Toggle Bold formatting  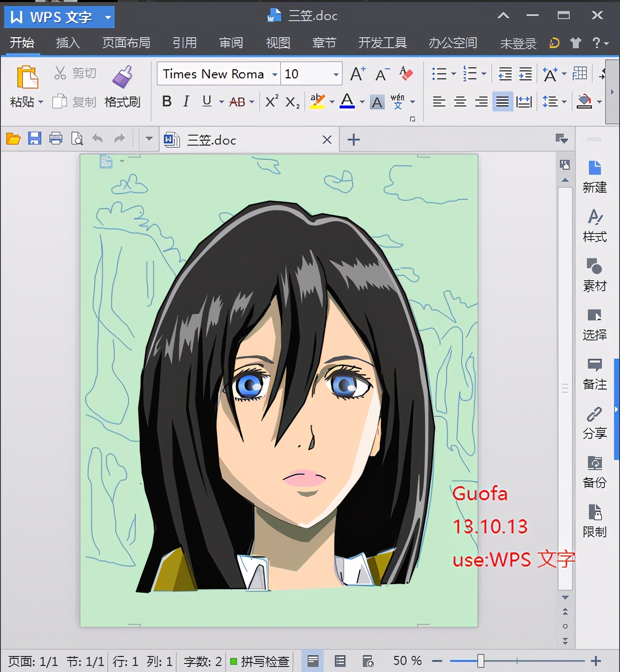pos(167,101)
